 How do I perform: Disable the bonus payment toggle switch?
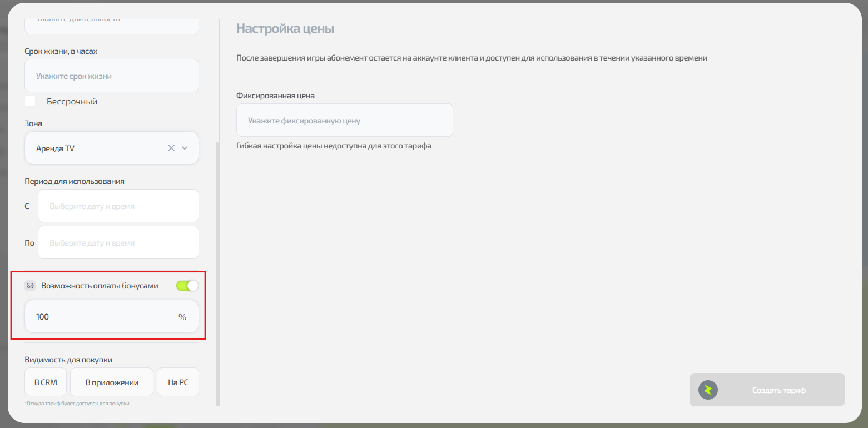coord(187,286)
